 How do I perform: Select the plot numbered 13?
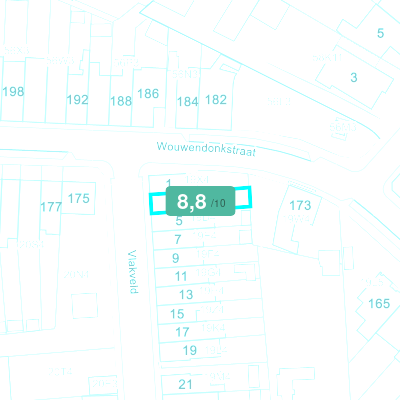click(186, 295)
